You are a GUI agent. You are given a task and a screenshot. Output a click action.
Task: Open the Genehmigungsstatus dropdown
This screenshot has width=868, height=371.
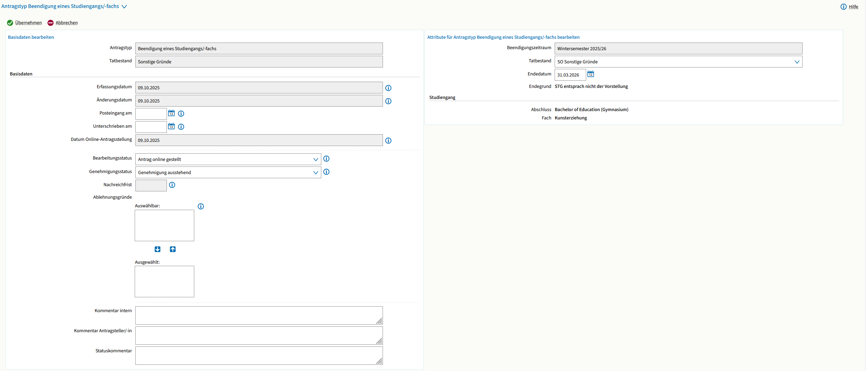pyautogui.click(x=228, y=173)
